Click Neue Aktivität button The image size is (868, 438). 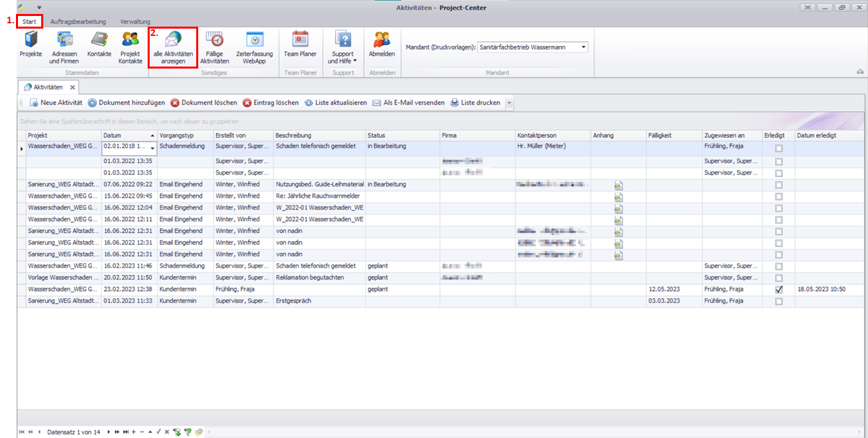coord(56,103)
